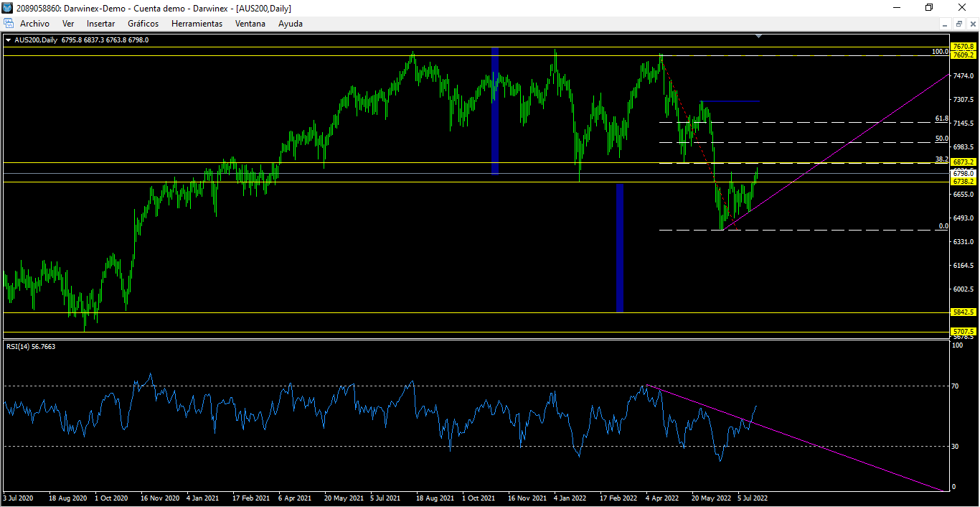Open the Insertar menu
Viewport: 980px width, 507px height.
coord(100,24)
